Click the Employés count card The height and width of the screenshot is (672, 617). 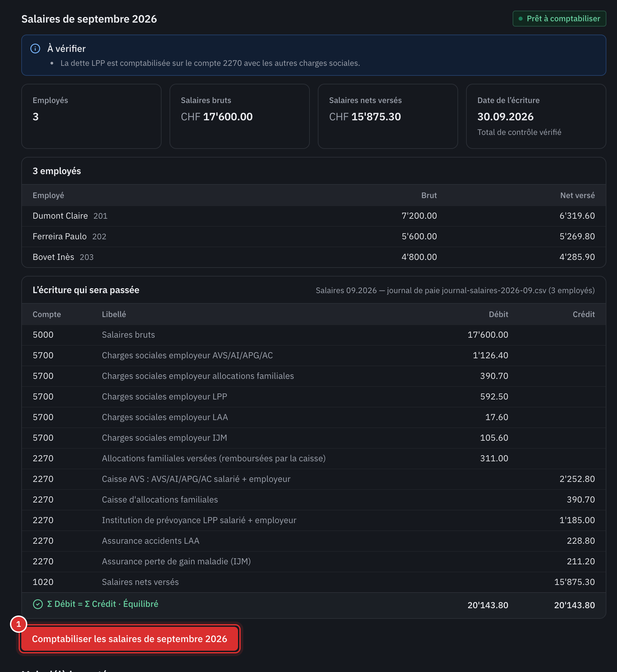tap(91, 116)
